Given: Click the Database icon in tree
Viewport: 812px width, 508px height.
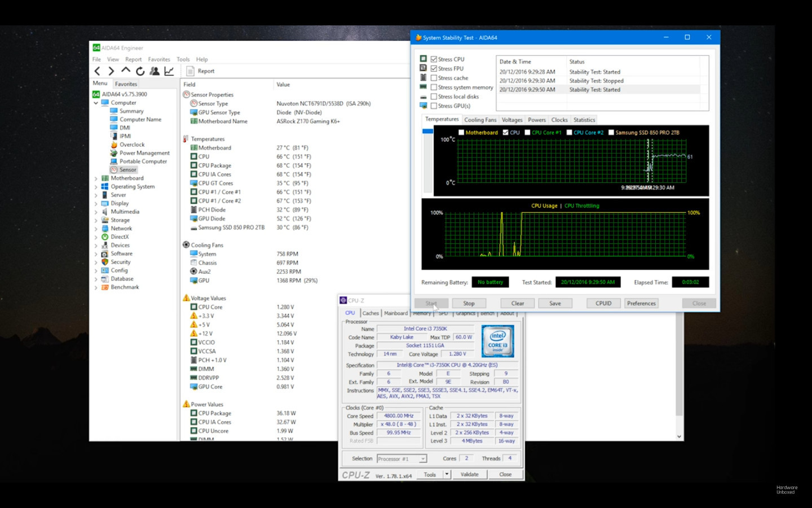Looking at the screenshot, I should tap(105, 279).
